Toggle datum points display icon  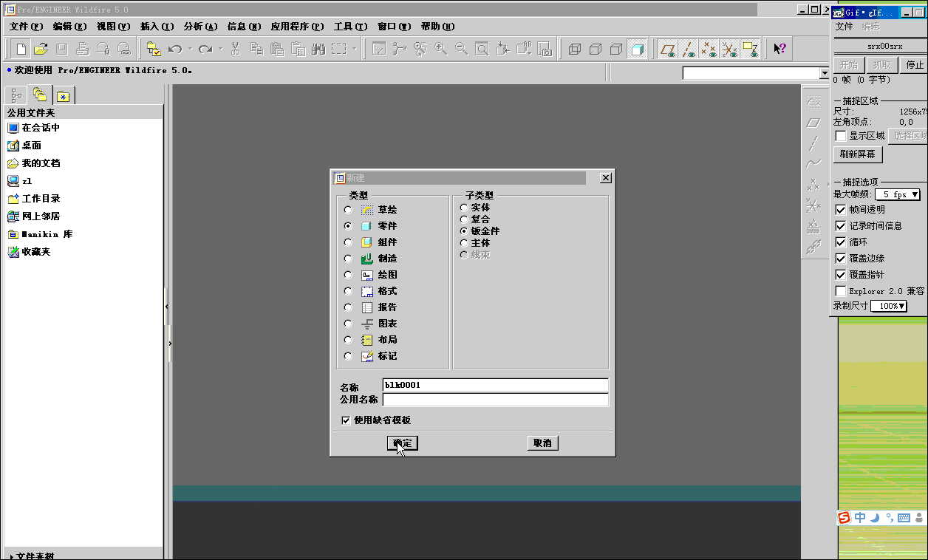[709, 49]
